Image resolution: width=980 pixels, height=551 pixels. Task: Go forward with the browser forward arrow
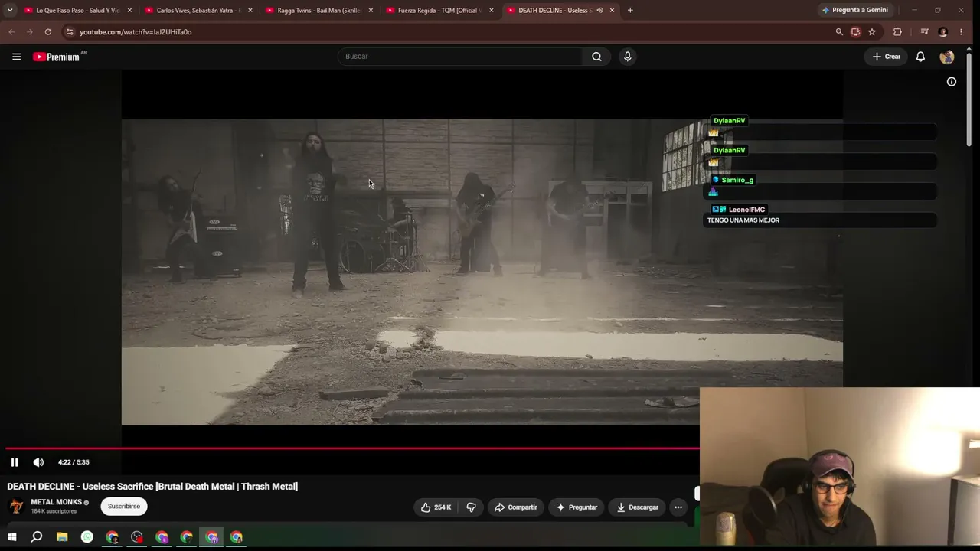(30, 32)
